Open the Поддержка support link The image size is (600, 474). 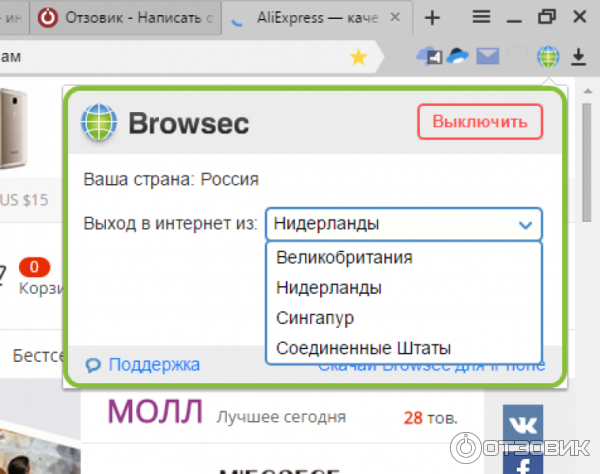[x=153, y=365]
